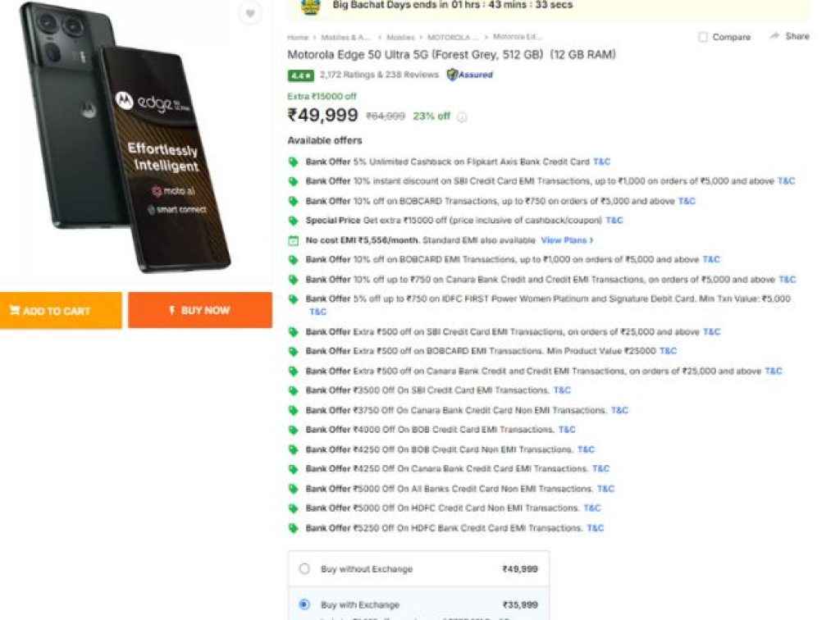
Task: Click the ADD TO CART button
Action: click(61, 311)
